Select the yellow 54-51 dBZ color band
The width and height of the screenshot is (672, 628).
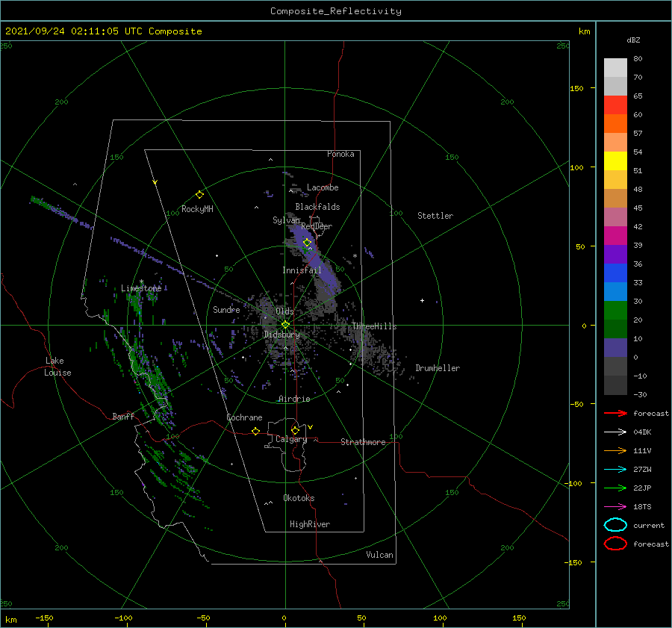coord(615,161)
